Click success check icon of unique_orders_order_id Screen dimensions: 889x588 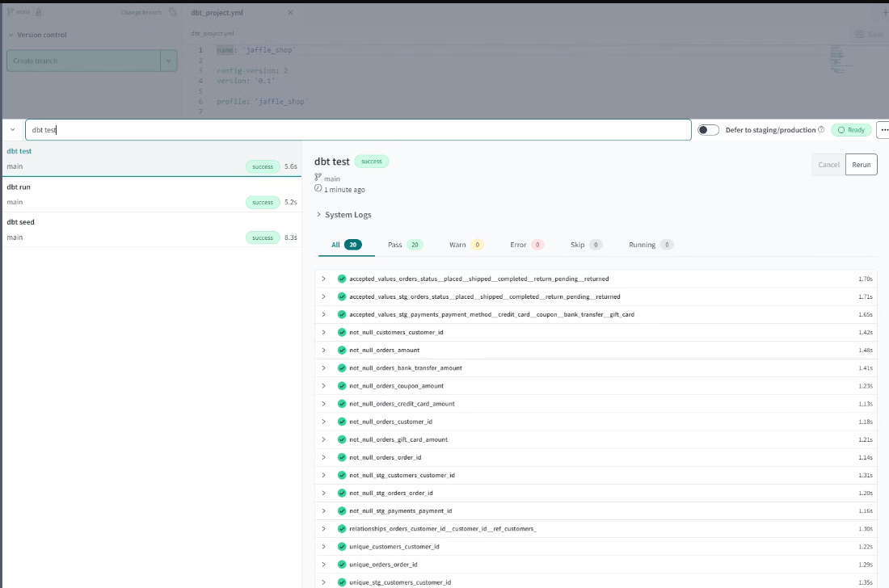coord(341,565)
